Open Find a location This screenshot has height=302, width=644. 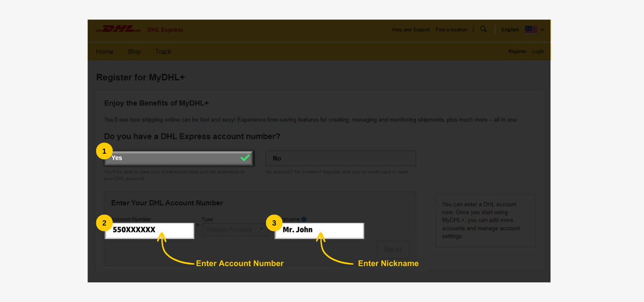tap(451, 30)
